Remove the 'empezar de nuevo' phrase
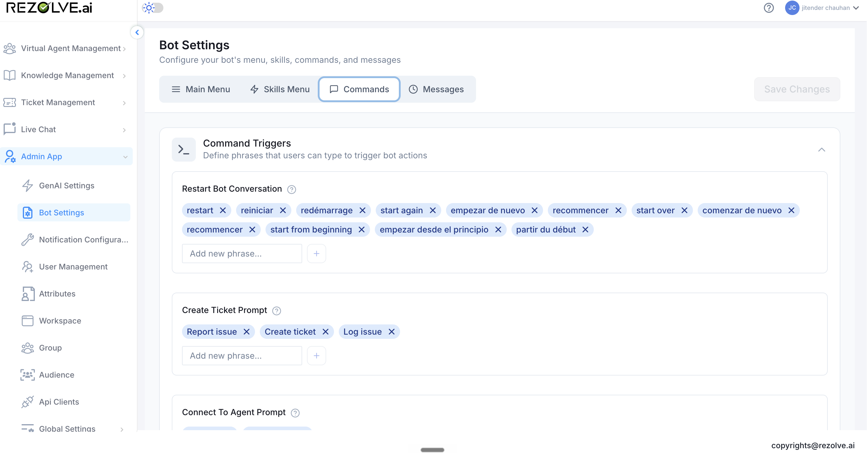 [x=534, y=210]
